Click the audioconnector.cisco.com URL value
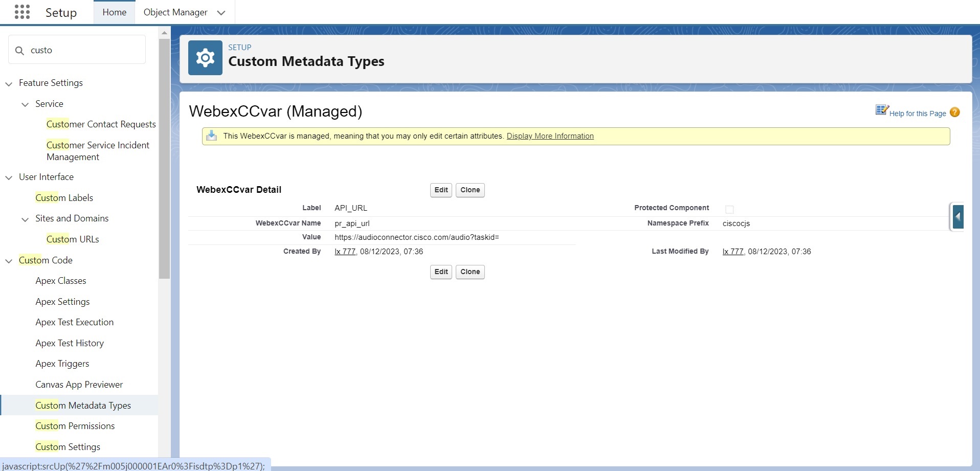 tap(417, 237)
